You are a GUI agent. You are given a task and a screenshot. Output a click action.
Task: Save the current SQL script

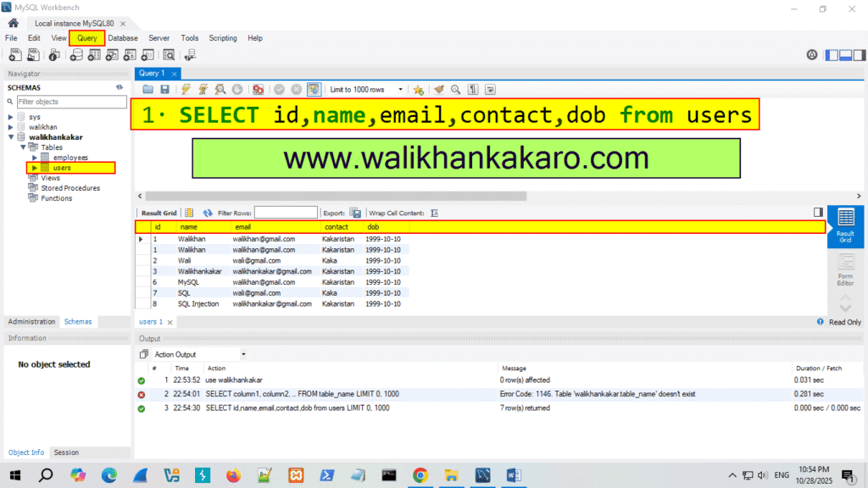164,89
